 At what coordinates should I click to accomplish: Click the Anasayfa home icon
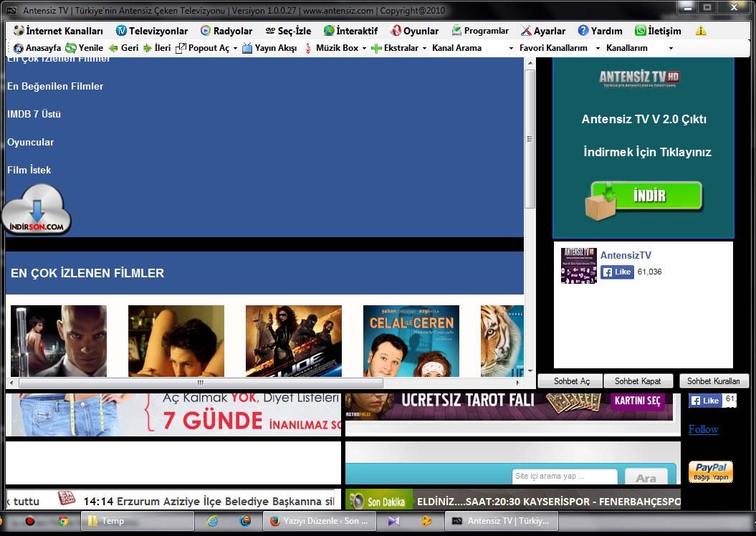19,48
